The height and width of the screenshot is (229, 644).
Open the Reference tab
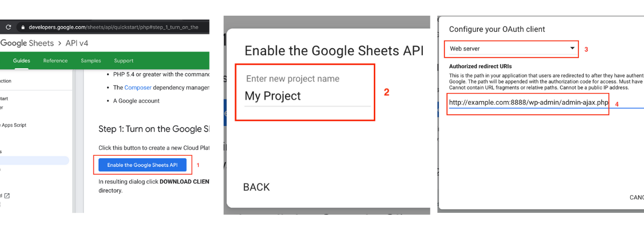[x=56, y=61]
